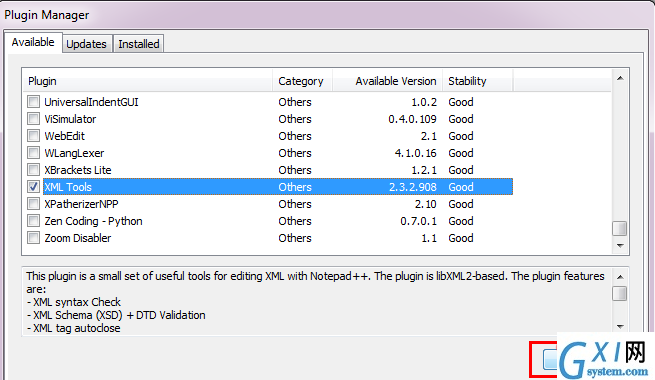The image size is (655, 380).
Task: Click Good stability in Zoom Disabler row
Action: (x=461, y=238)
